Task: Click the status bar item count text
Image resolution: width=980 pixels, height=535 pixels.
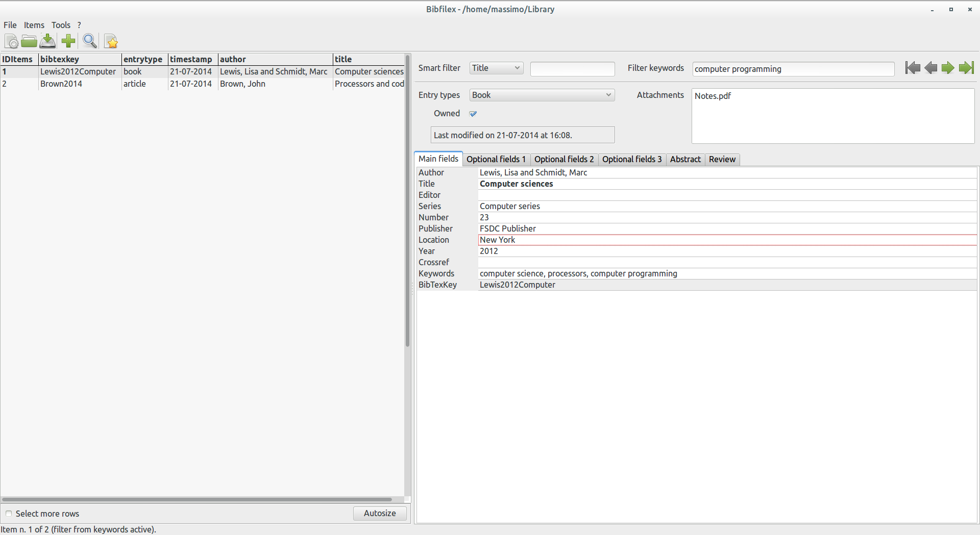Action: click(79, 529)
